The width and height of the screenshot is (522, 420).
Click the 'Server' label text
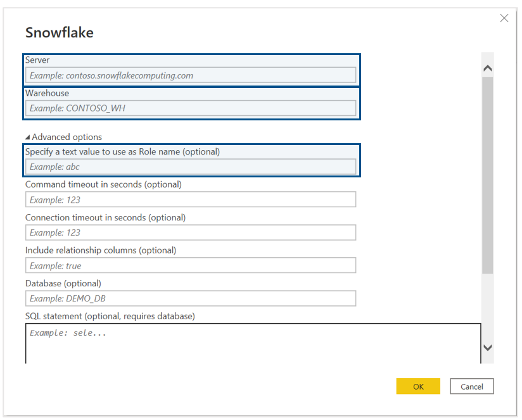point(37,60)
